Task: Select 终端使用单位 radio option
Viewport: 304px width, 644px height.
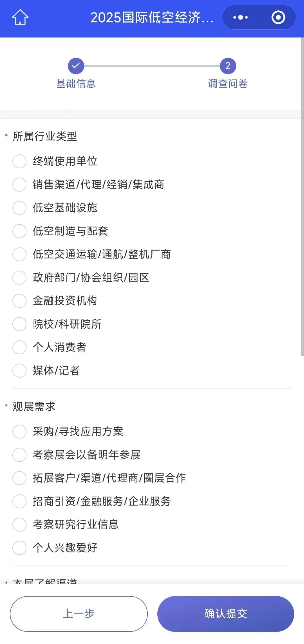Action: click(19, 161)
